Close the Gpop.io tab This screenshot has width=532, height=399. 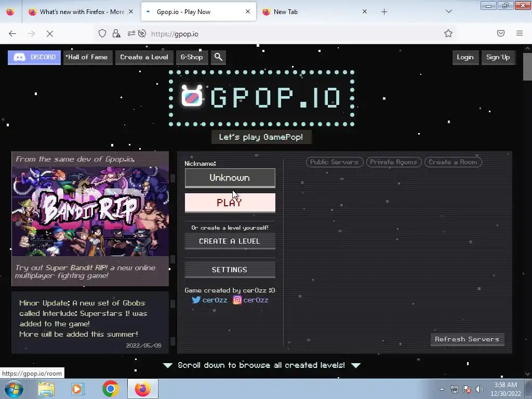(248, 11)
